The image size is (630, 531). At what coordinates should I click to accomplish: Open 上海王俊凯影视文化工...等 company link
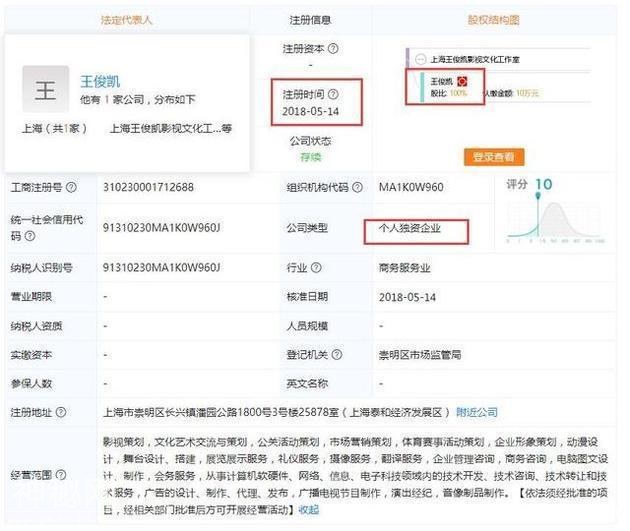pos(171,129)
